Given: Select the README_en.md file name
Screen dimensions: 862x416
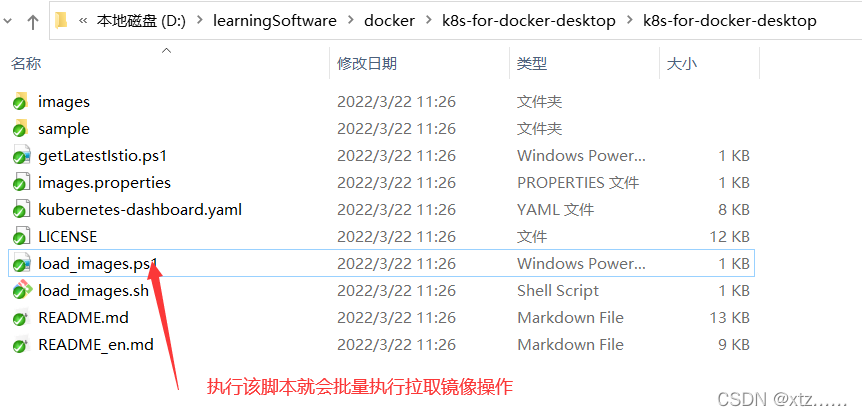Looking at the screenshot, I should point(96,345).
